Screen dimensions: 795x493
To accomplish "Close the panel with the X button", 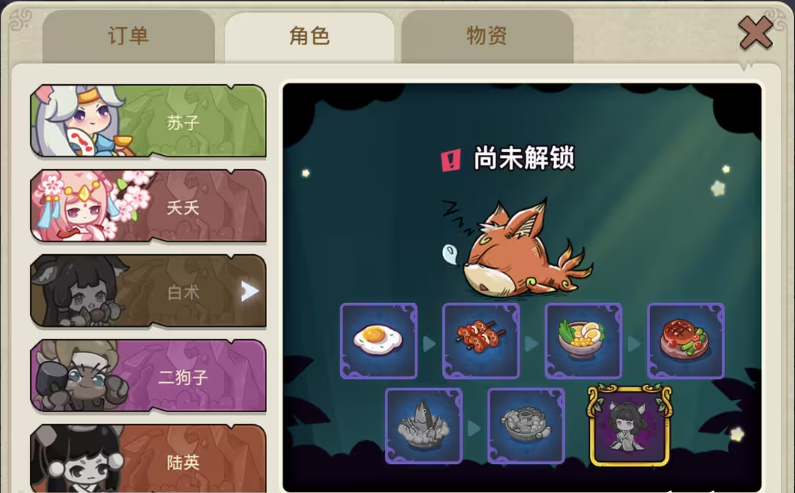I will pos(755,32).
